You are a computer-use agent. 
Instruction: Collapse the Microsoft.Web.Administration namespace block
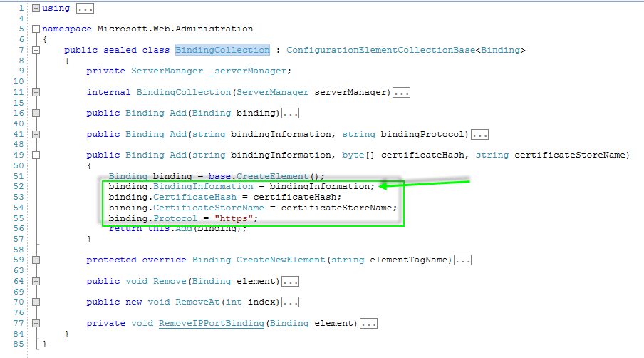36,29
